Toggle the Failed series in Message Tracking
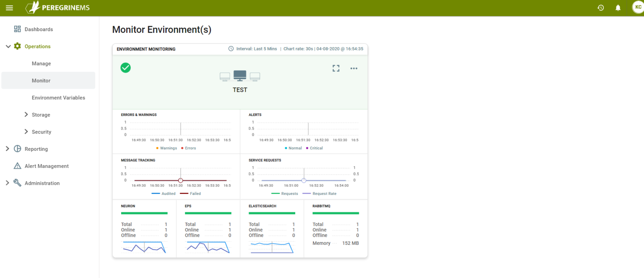 190,193
